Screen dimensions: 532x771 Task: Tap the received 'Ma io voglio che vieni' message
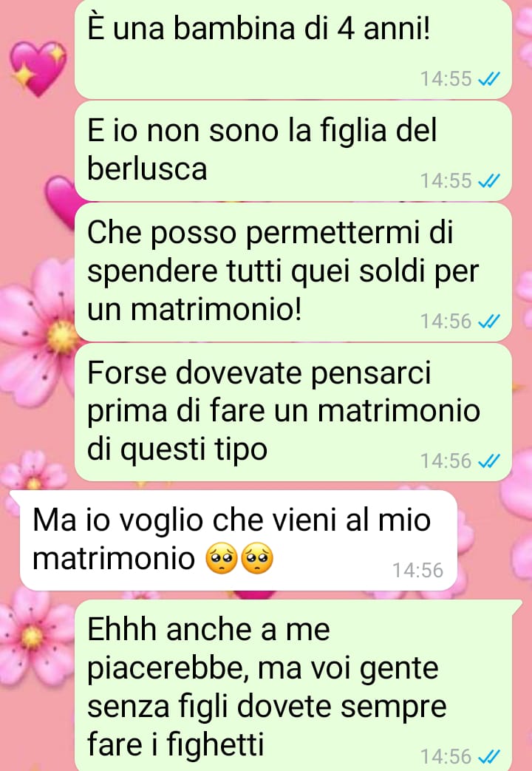point(239,540)
